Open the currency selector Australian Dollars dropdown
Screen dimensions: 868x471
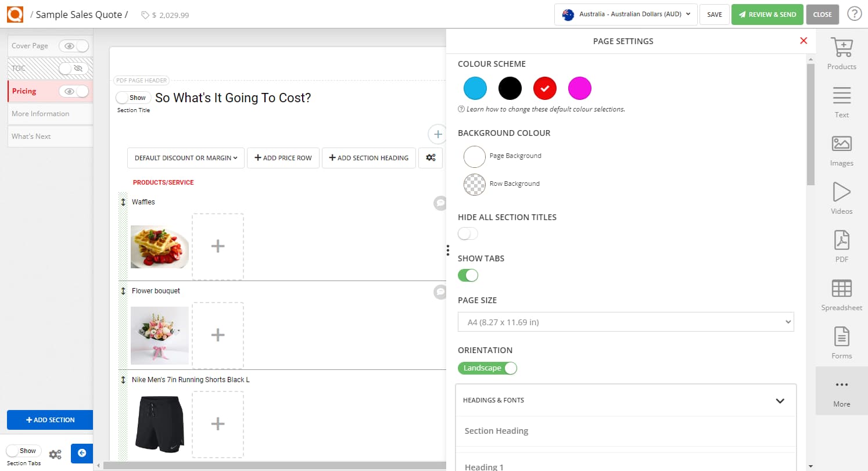(625, 14)
